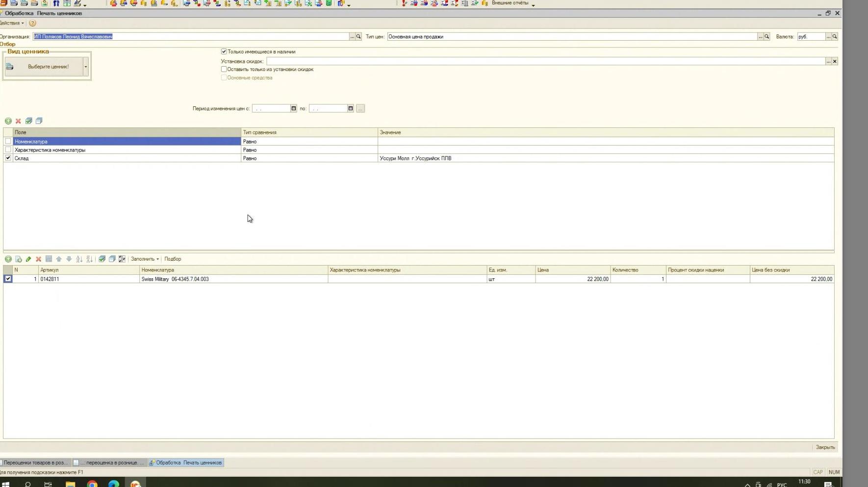Uncheck the Swiss Military row checkbox
Image resolution: width=868 pixels, height=487 pixels.
point(8,279)
